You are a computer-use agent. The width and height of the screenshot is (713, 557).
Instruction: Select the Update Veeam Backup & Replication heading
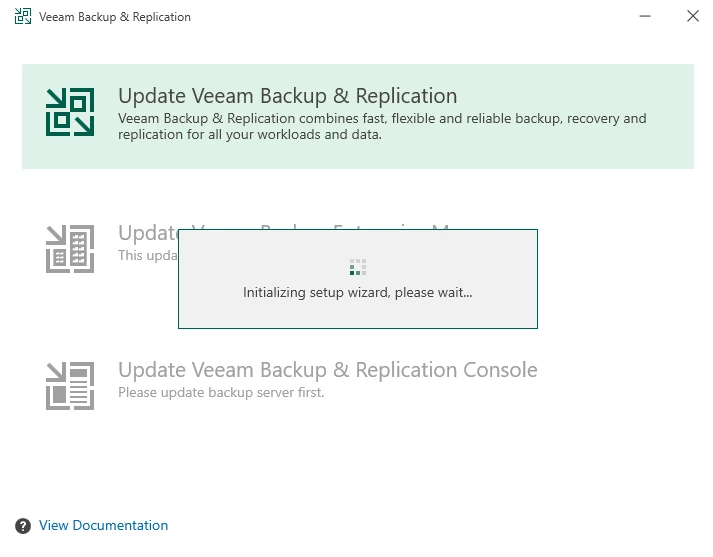click(x=287, y=96)
